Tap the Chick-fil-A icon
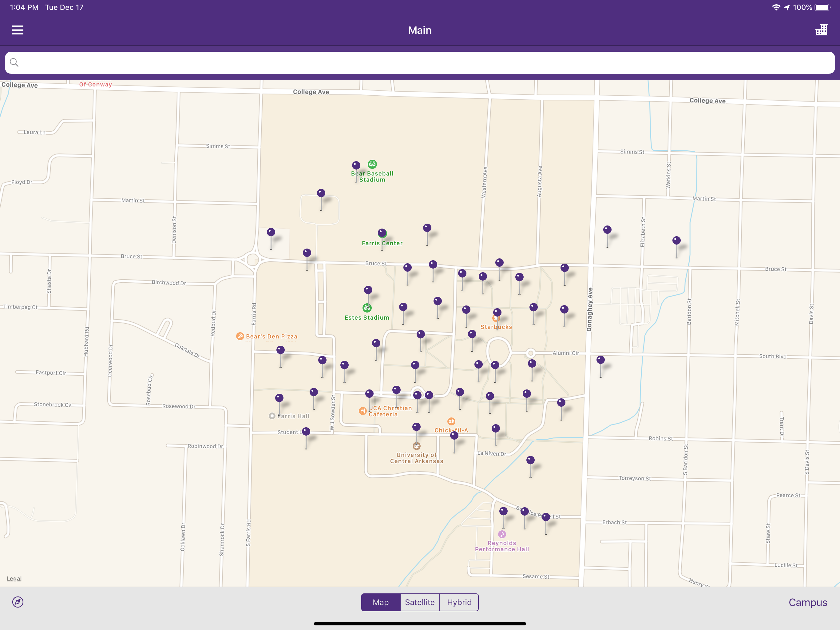The height and width of the screenshot is (630, 840). (x=451, y=421)
